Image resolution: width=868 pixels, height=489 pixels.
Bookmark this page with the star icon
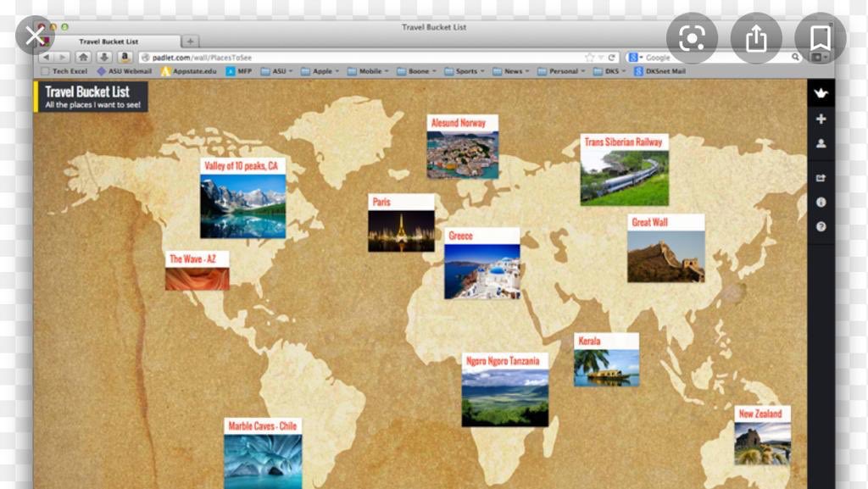click(590, 58)
